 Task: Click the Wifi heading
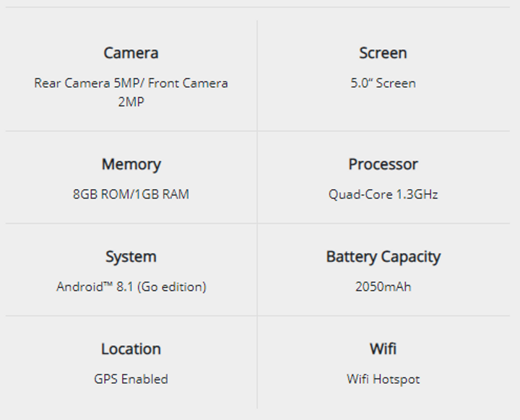click(383, 349)
